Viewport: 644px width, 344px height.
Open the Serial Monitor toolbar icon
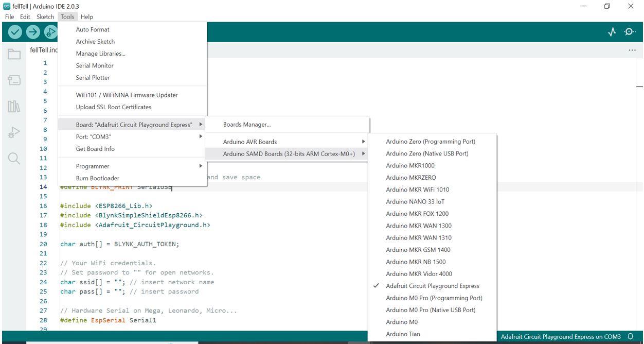point(630,32)
